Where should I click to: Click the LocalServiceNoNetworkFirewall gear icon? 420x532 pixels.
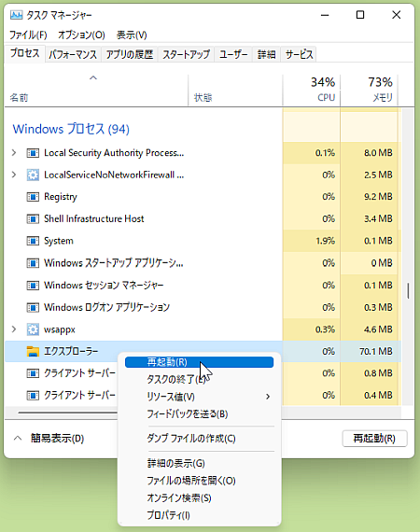pyautogui.click(x=33, y=175)
